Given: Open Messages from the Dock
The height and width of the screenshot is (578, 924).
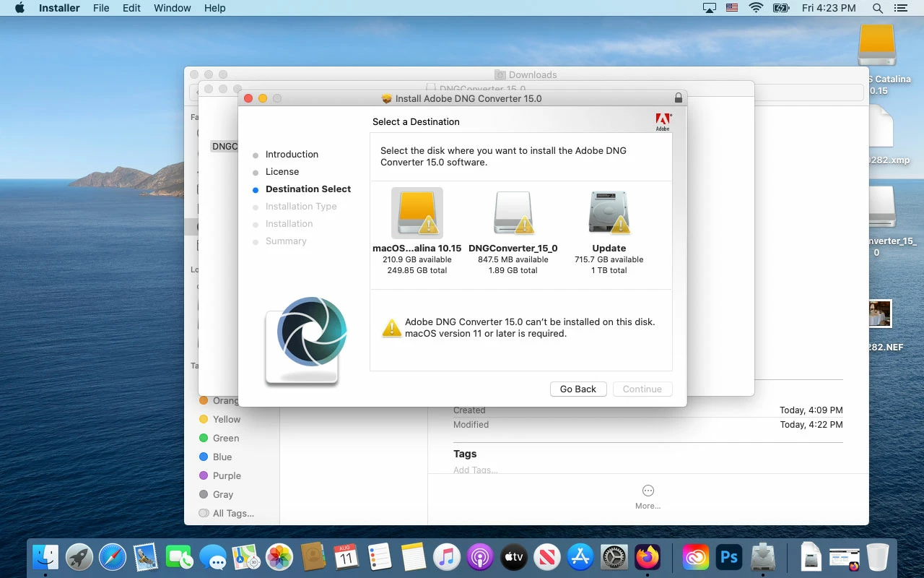Looking at the screenshot, I should tap(213, 557).
